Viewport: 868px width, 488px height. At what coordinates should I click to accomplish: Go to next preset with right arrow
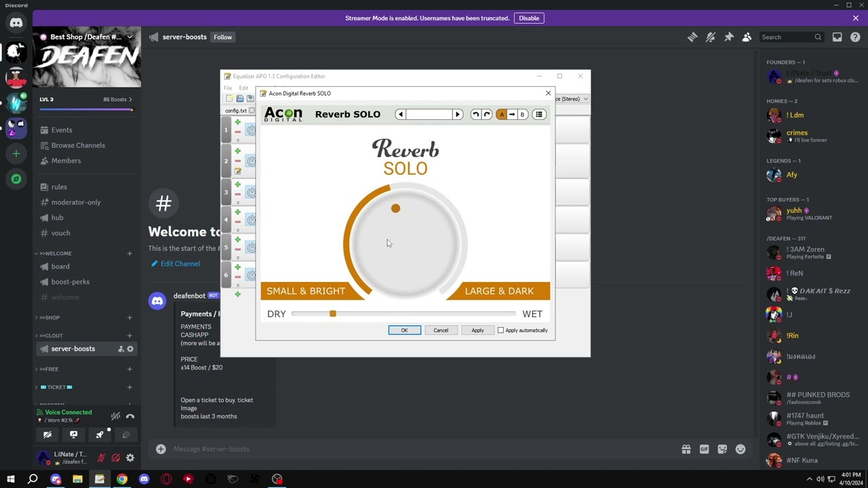coord(458,115)
